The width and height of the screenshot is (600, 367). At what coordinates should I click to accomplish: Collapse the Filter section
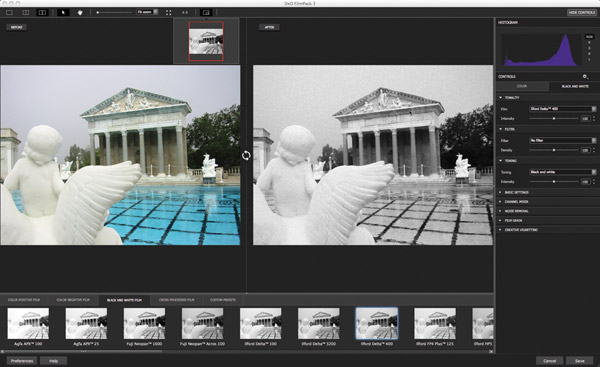click(501, 129)
